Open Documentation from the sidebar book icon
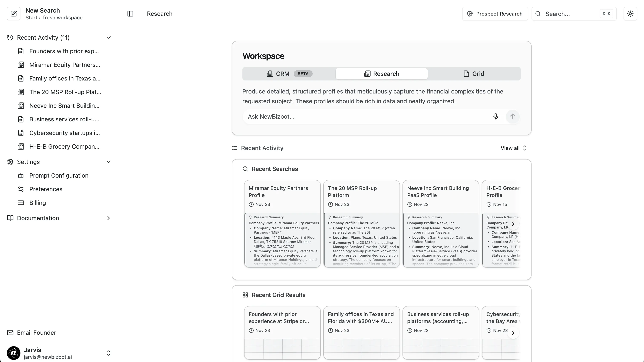644x362 pixels. coord(10,218)
